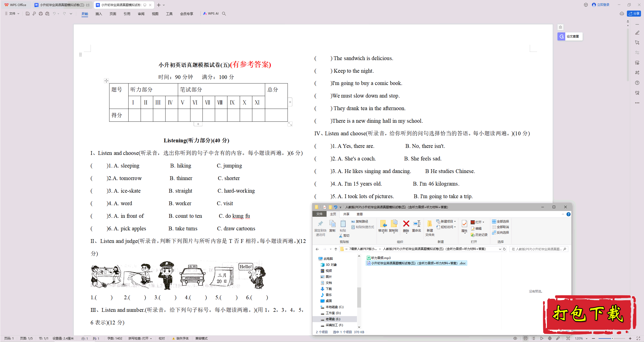Screen dimensions: 644x342
Task: Click the more options dots in right sidebar
Action: click(637, 103)
